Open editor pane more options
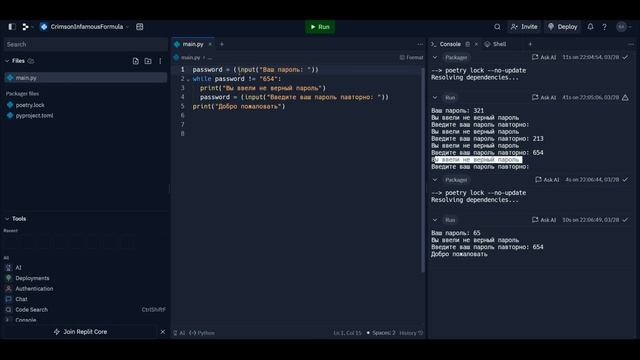Screen dimensions: 640x360 tap(420, 44)
